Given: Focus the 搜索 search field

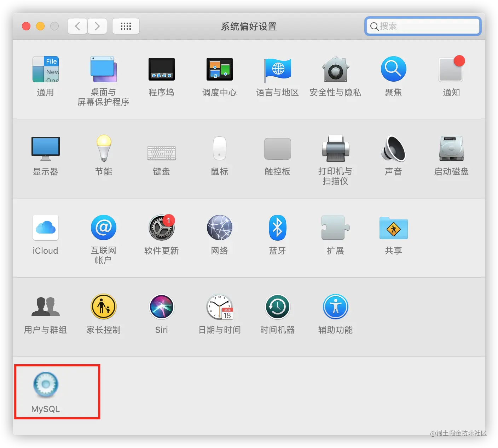Looking at the screenshot, I should pos(423,26).
